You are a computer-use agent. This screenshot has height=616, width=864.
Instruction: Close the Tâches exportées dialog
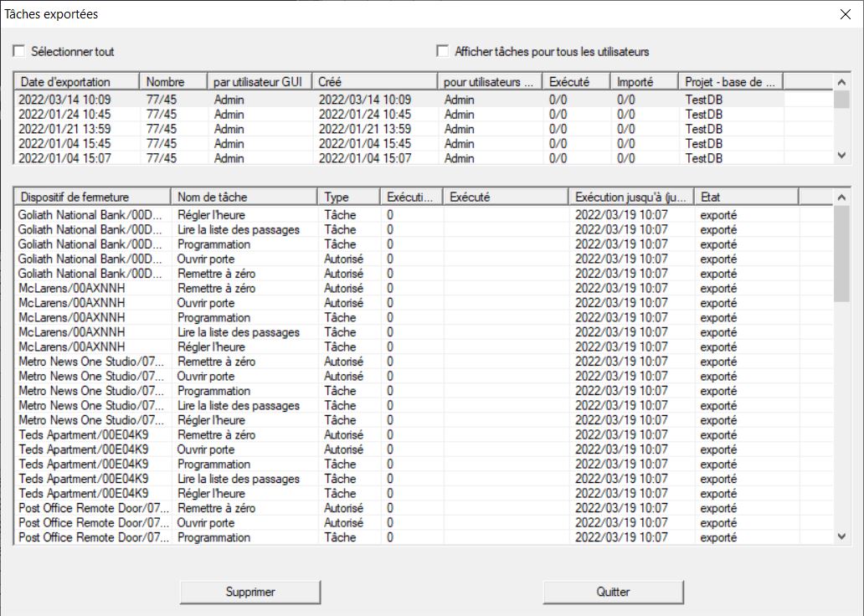click(844, 13)
